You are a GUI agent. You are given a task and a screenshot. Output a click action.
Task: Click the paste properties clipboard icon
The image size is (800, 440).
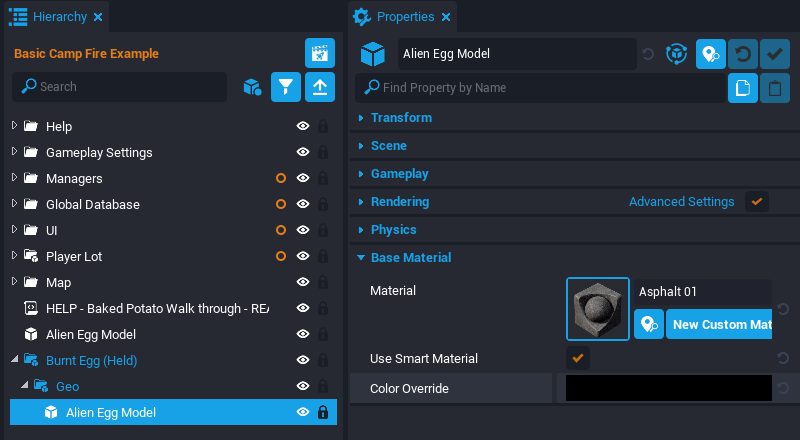pos(775,88)
